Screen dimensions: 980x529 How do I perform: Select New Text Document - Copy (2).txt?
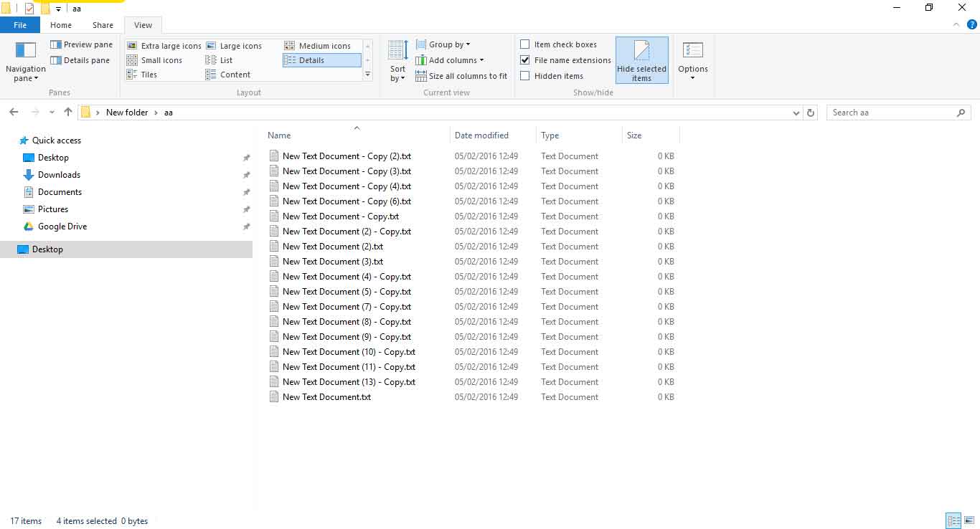click(347, 156)
